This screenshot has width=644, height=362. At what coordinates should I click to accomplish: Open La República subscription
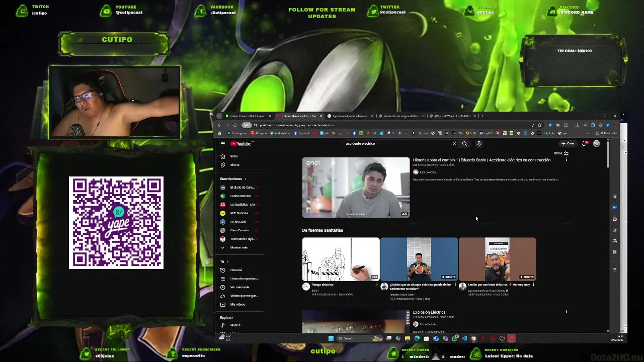(240, 205)
